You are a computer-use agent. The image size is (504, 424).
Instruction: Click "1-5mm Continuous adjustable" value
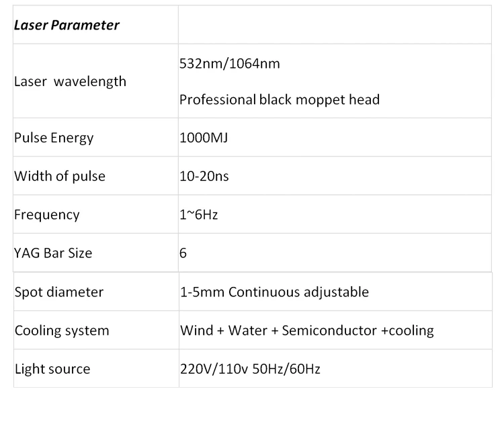tap(274, 292)
